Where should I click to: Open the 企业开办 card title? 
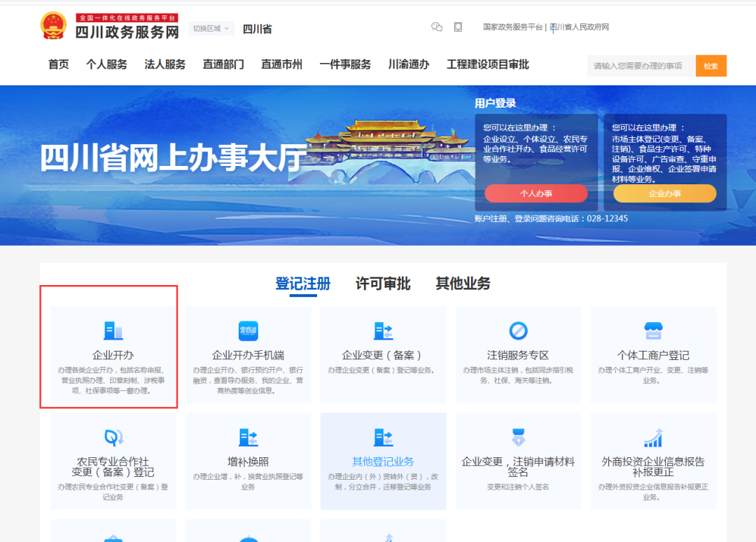point(113,356)
